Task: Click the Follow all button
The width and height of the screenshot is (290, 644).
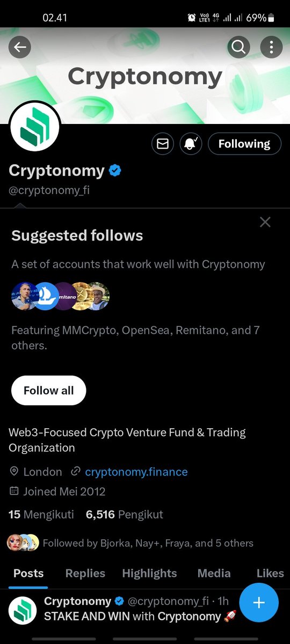Action: coord(49,390)
